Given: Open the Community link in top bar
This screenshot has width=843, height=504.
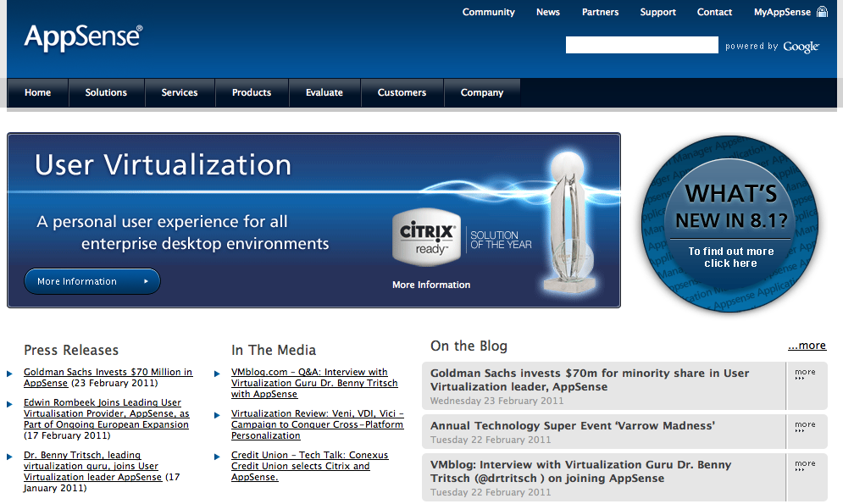Looking at the screenshot, I should tap(488, 12).
